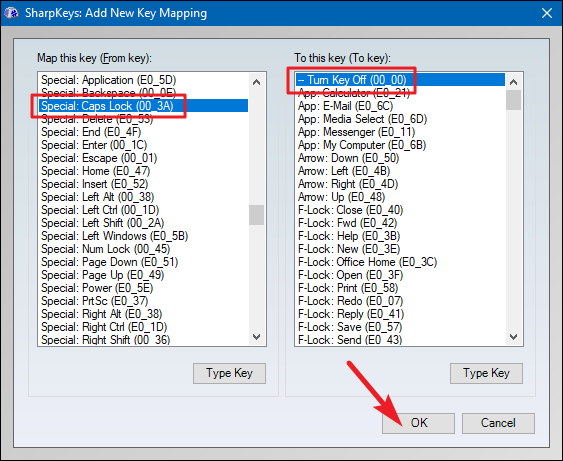
Task: Select Special: Home (E0_47)
Action: (x=143, y=171)
